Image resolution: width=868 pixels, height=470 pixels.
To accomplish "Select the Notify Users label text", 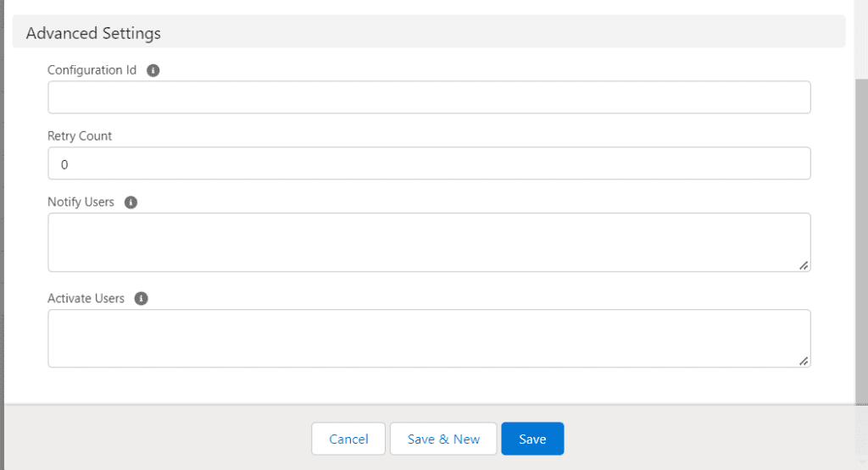I will (x=81, y=202).
